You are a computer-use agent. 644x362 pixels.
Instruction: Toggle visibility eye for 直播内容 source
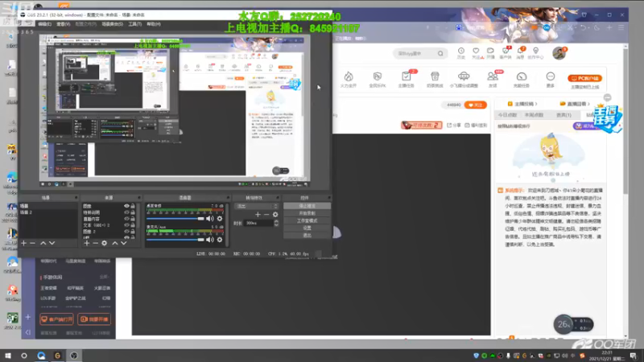pos(126,219)
